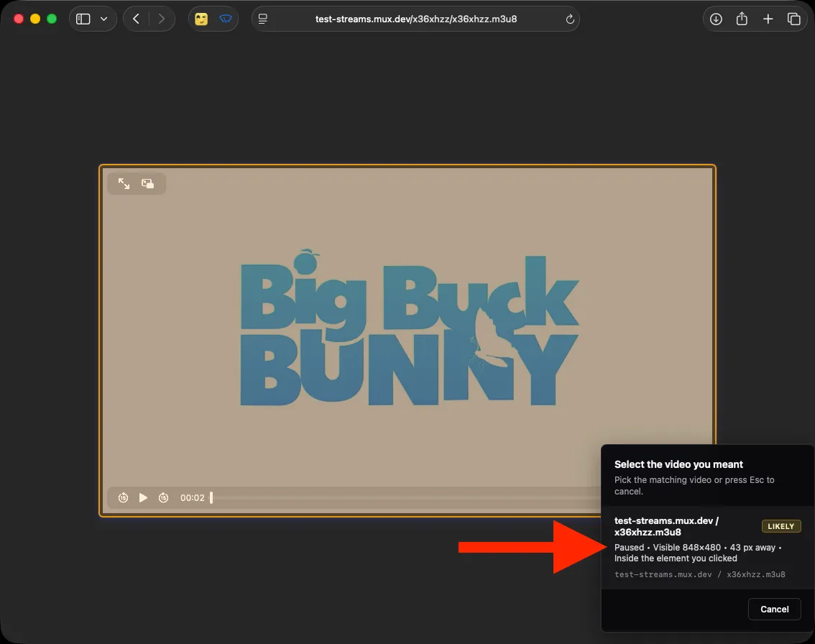Skip forward 15 seconds
Viewport: 815px width, 644px height.
pyautogui.click(x=163, y=497)
